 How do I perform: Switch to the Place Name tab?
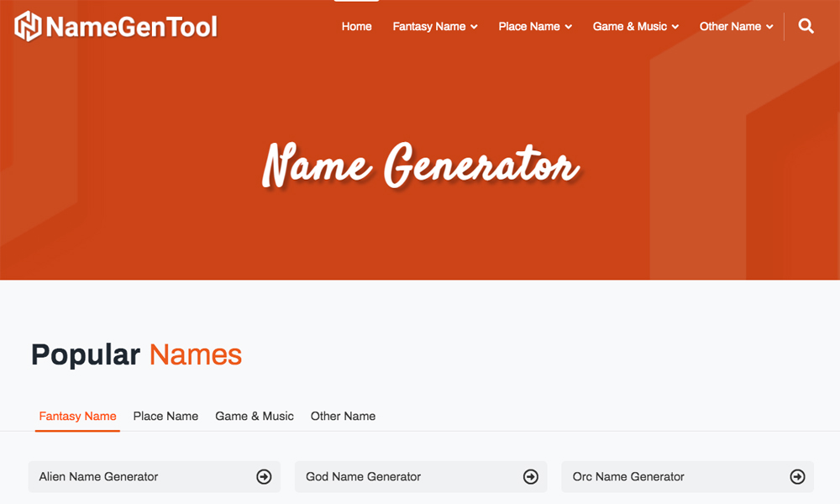point(165,416)
